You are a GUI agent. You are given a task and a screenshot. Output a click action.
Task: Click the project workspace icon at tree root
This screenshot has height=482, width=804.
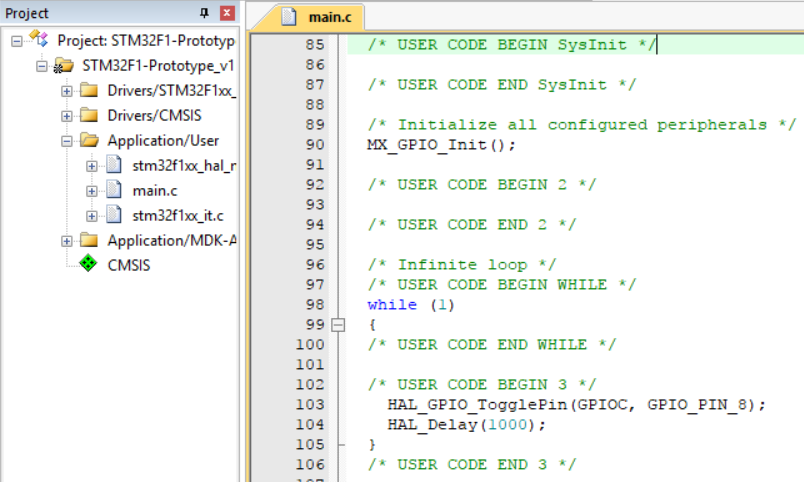click(x=38, y=38)
